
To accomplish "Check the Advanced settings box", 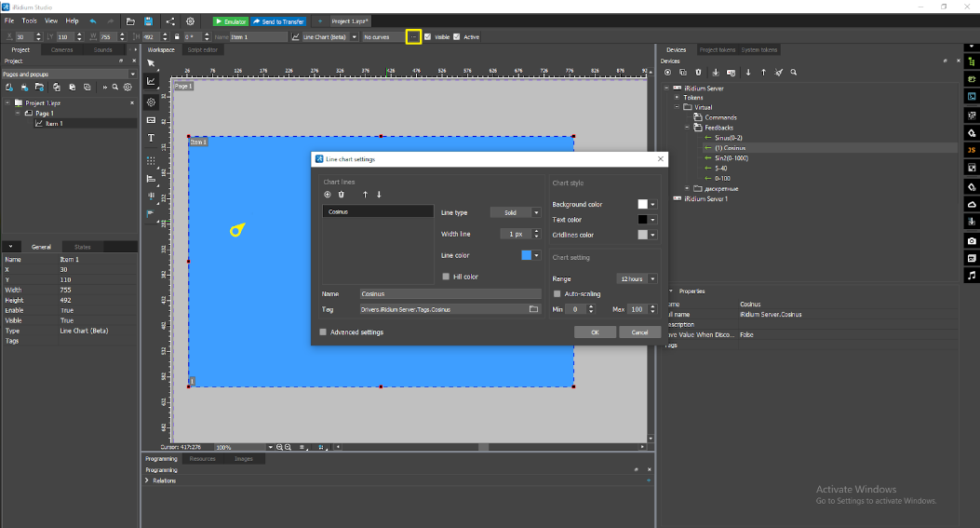I will tap(323, 332).
